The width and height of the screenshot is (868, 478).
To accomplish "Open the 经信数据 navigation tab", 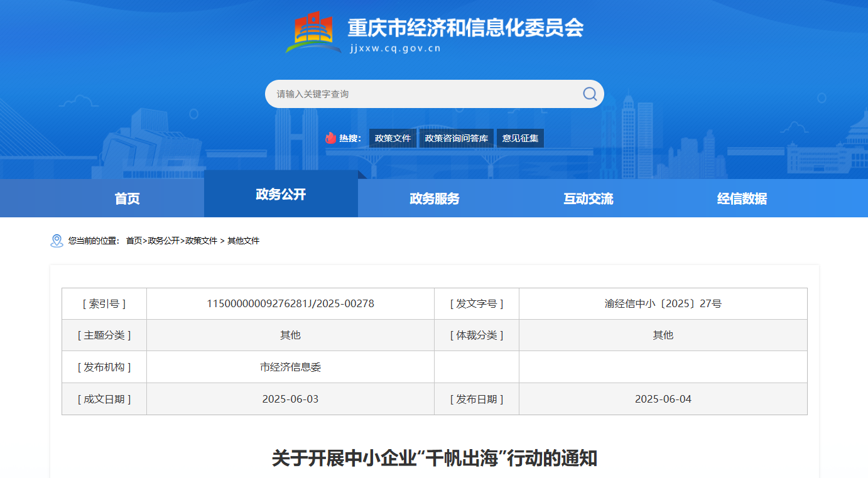I will pos(742,198).
